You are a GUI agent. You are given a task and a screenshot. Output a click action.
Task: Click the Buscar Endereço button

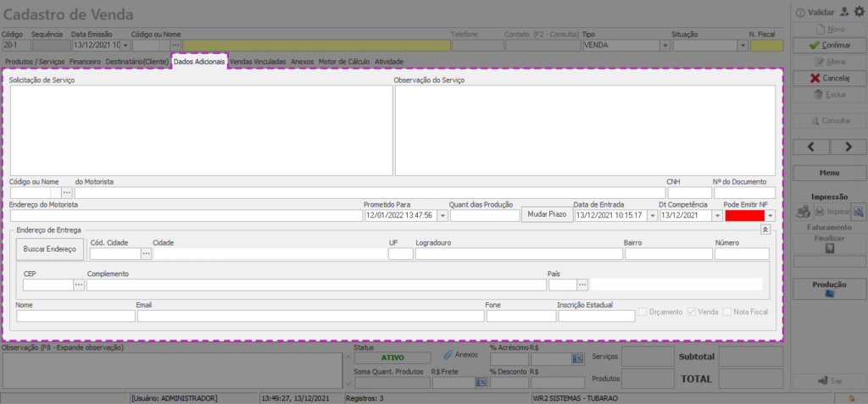tap(49, 250)
